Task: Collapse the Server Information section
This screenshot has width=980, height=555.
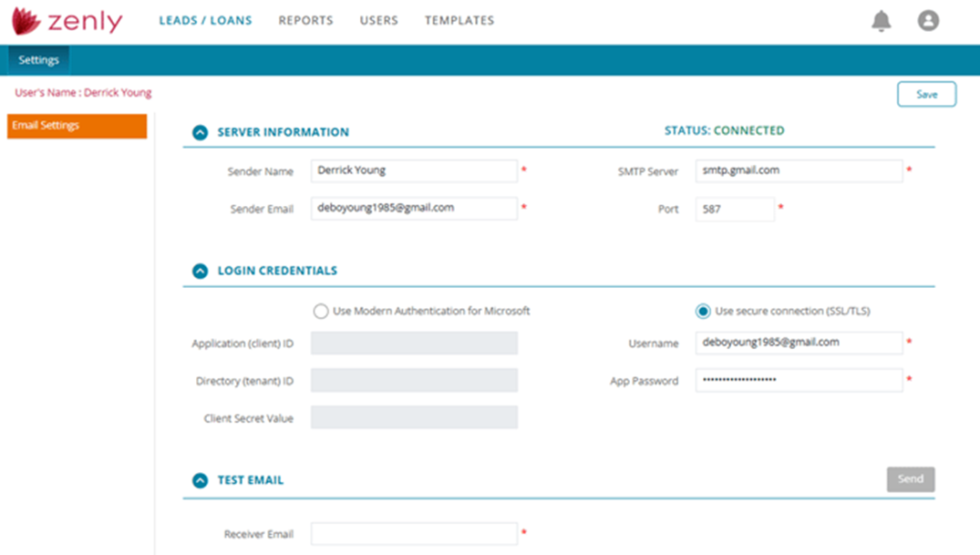Action: pos(201,132)
